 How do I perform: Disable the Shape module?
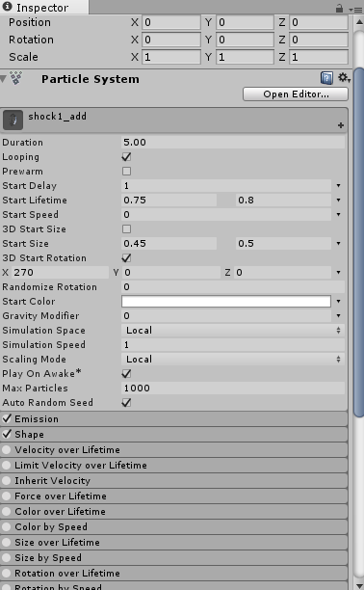7,434
